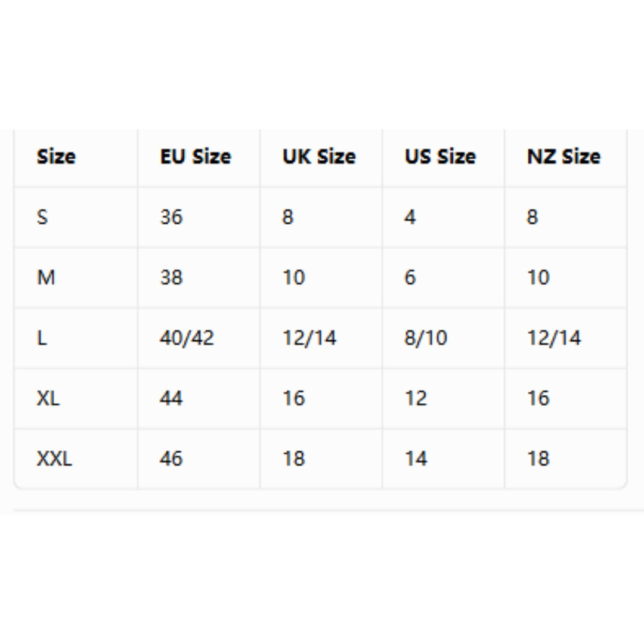Select EU size value 38

171,277
